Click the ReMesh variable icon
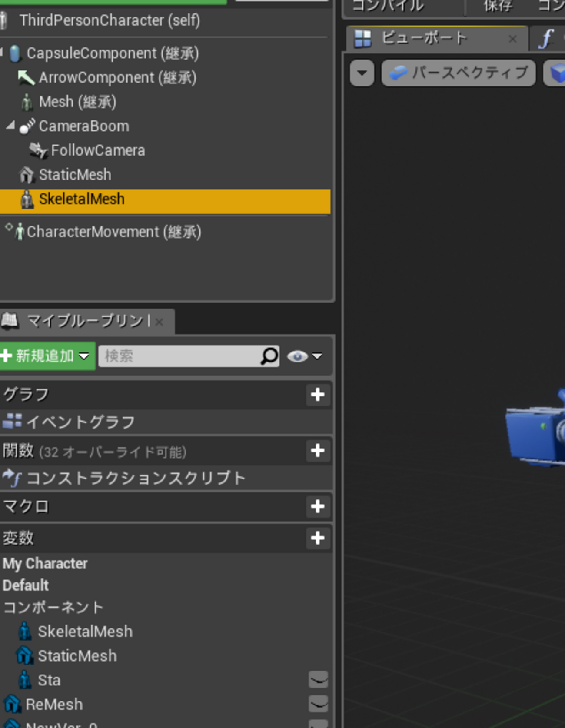The height and width of the screenshot is (728, 565). pyautogui.click(x=13, y=705)
